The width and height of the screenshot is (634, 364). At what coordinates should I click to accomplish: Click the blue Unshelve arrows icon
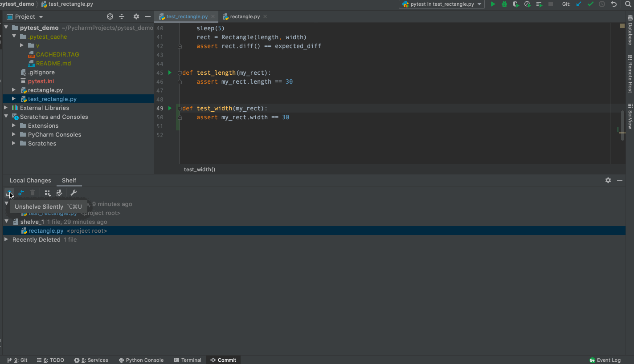click(21, 193)
